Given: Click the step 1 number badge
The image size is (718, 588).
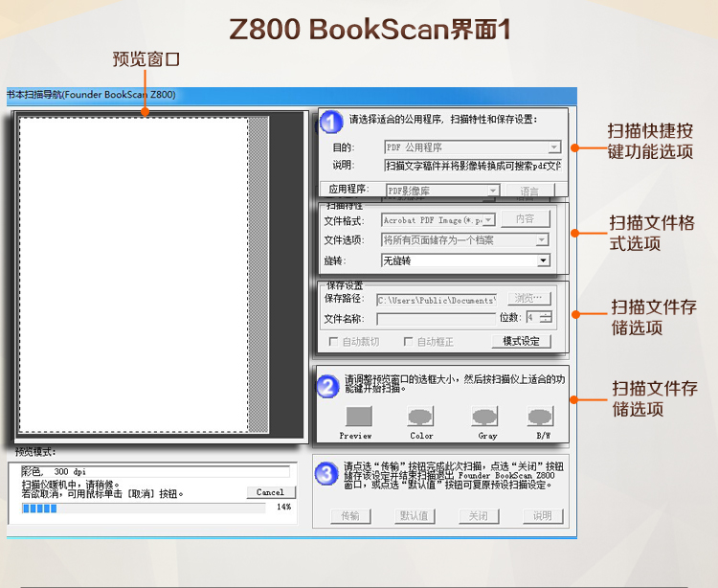Looking at the screenshot, I should (330, 123).
